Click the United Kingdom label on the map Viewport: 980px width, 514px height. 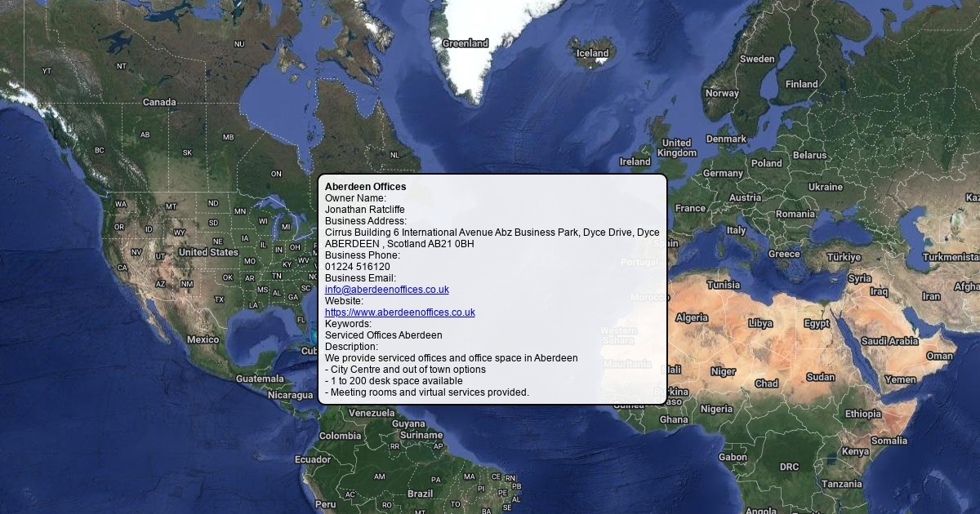677,148
